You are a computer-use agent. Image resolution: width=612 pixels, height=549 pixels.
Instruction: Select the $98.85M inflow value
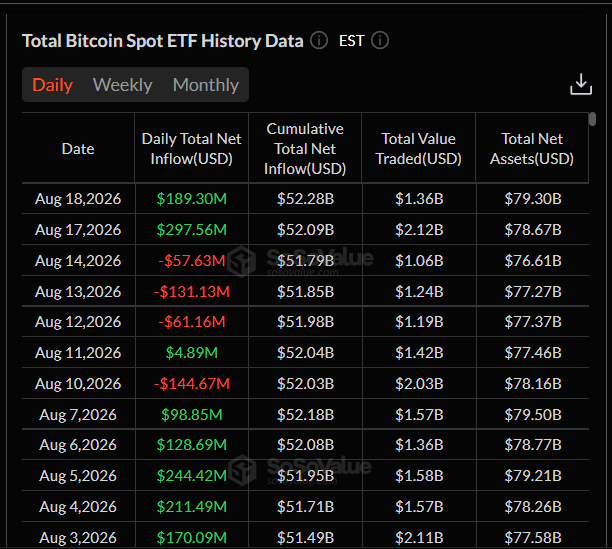pos(192,414)
